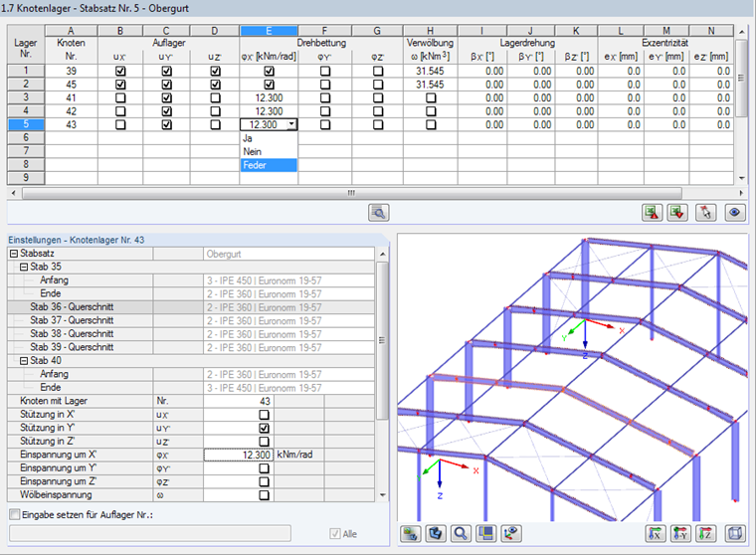Click the eye view mode icon beside the table tools

pyautogui.click(x=735, y=213)
